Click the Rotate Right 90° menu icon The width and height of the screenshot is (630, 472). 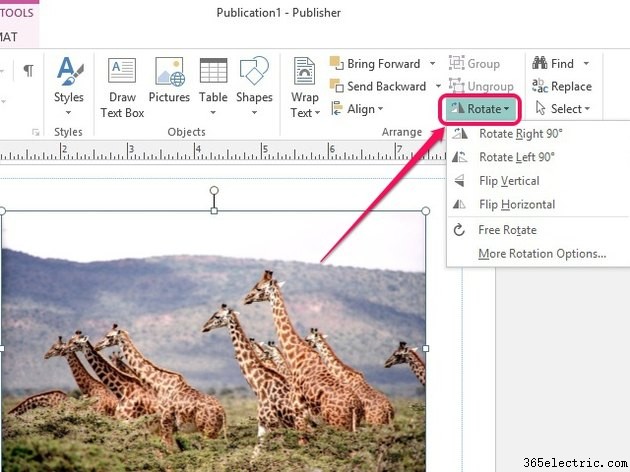pos(460,133)
